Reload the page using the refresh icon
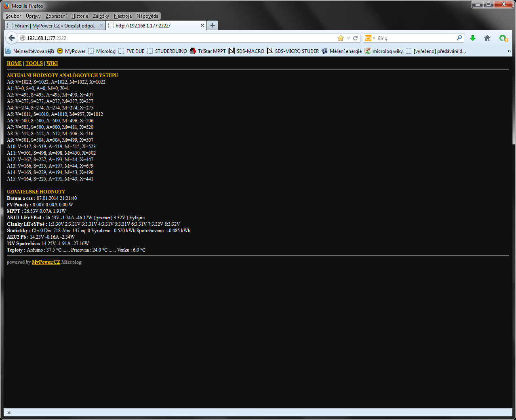This screenshot has width=516, height=420. click(356, 38)
